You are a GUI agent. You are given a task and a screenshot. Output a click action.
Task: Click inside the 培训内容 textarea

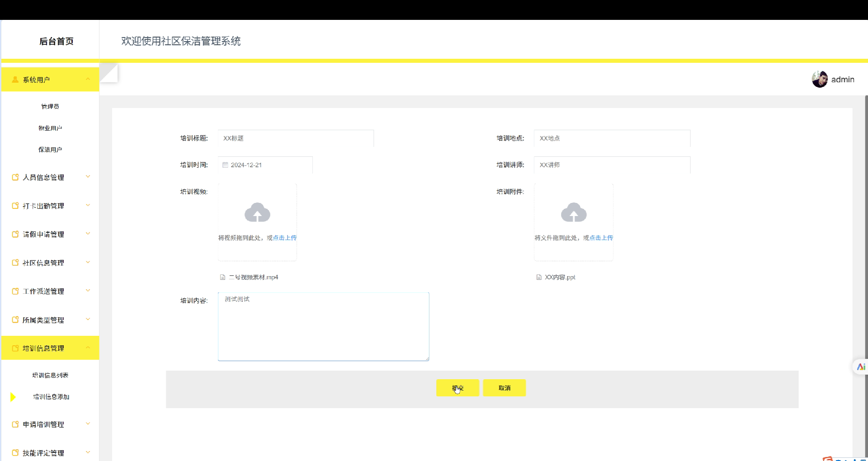[324, 327]
